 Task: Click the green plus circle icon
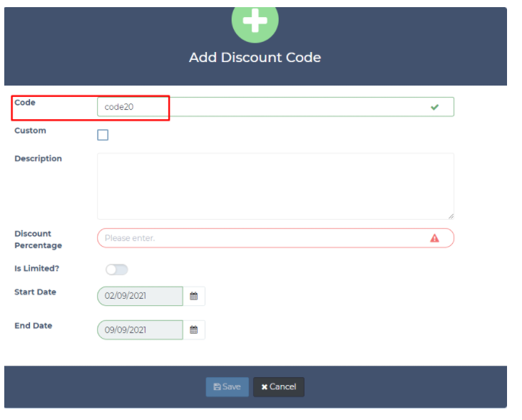(255, 21)
